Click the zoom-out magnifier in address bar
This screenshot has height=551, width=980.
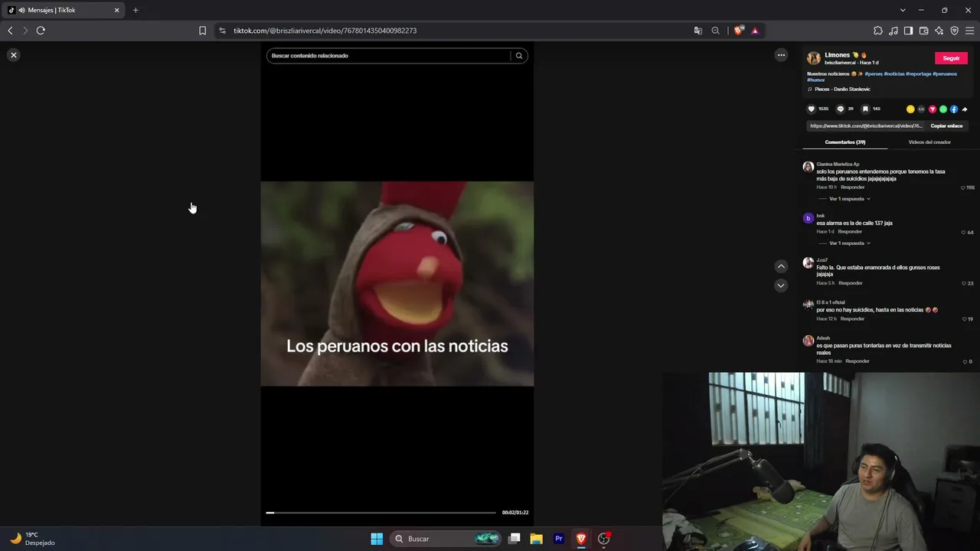tap(715, 31)
